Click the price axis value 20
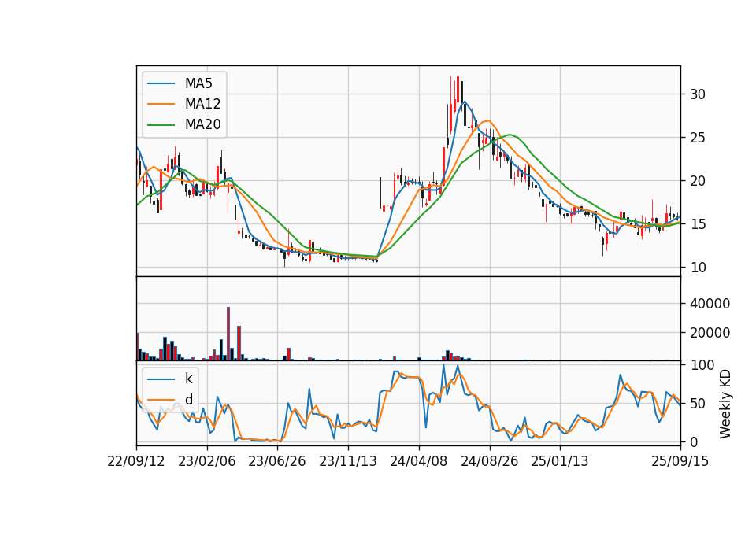The width and height of the screenshot is (756, 543). point(698,181)
